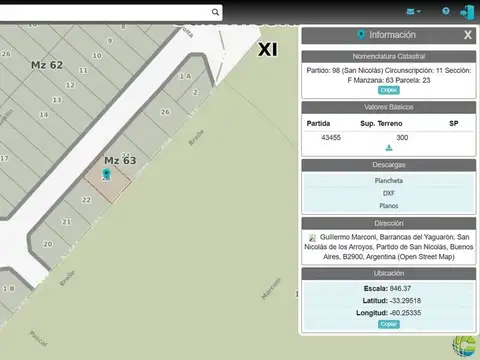Select parcel 11 in Mz 62
Screen dimensions: 480x360
click(83, 70)
